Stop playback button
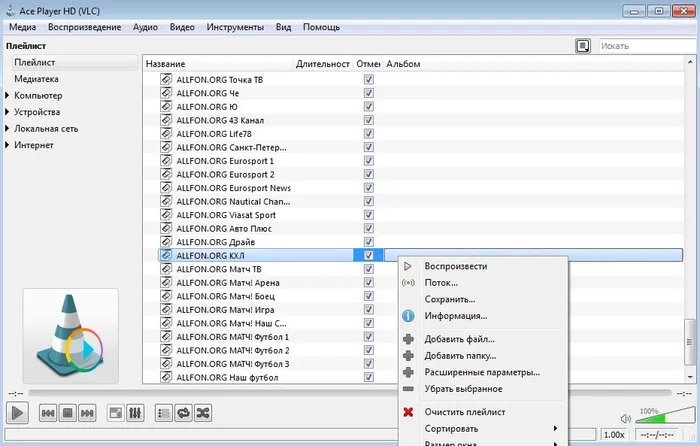700x446 pixels. 67,413
